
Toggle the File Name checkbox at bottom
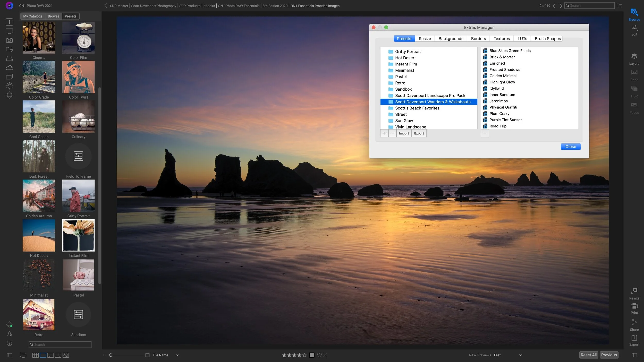coord(147,355)
